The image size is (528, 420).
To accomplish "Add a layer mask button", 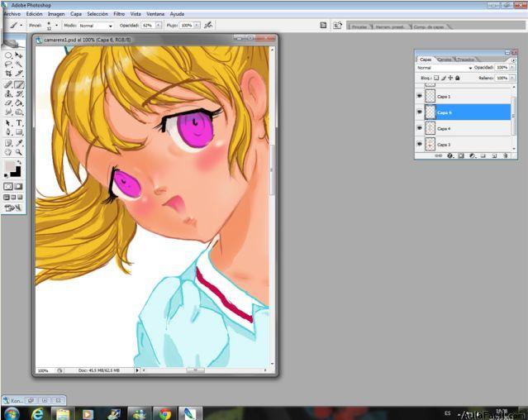I will (x=461, y=155).
